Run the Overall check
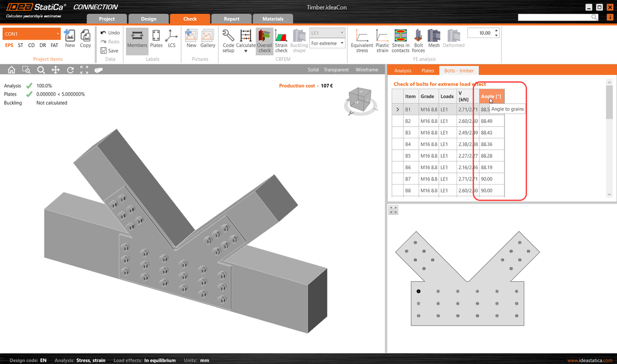This screenshot has height=364, width=617. pyautogui.click(x=264, y=41)
